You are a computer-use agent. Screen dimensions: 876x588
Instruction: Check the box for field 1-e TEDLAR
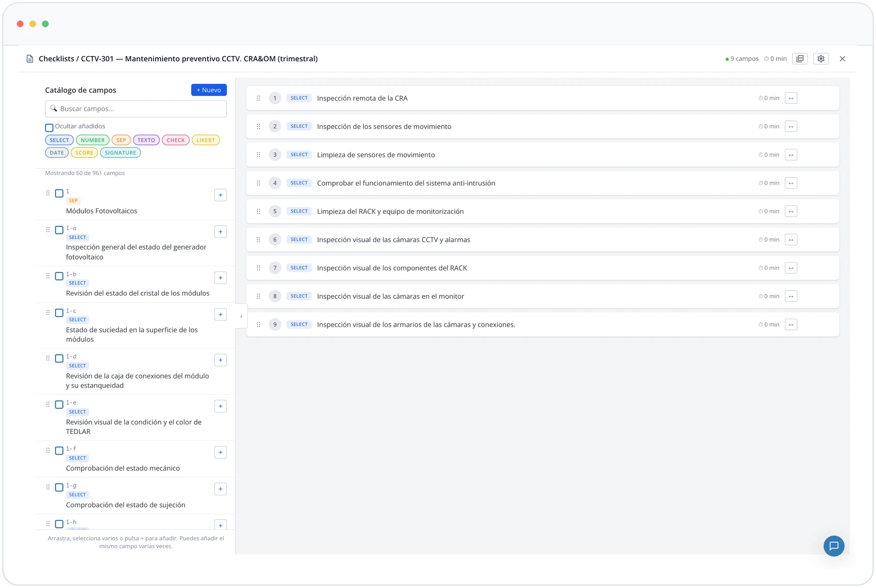pyautogui.click(x=59, y=405)
